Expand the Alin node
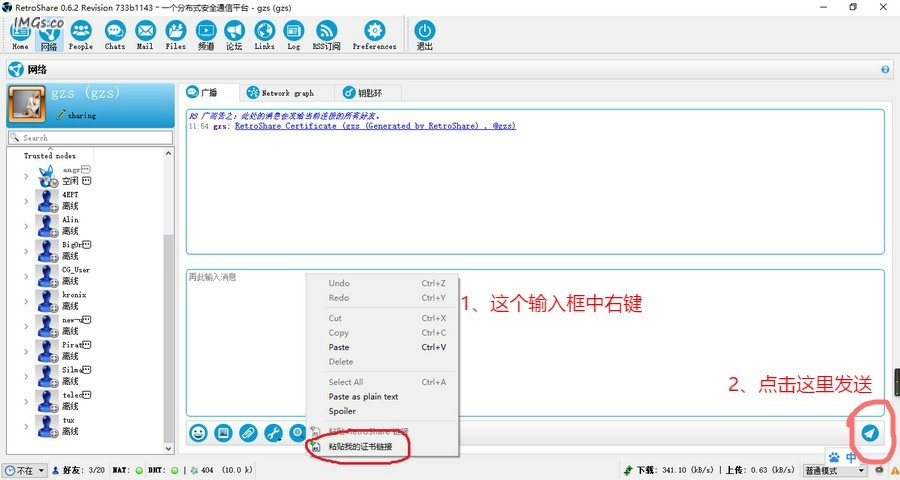 point(26,226)
